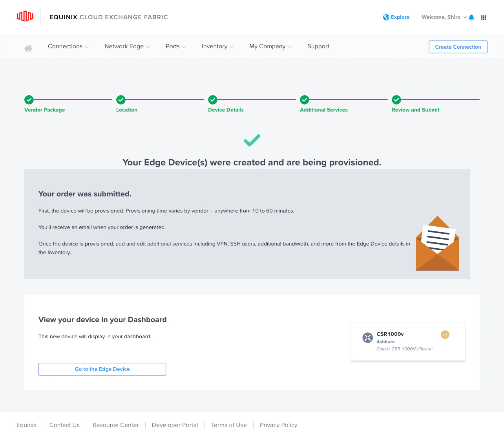Open the Contact Us footer link
The image size is (504, 438).
pos(64,425)
